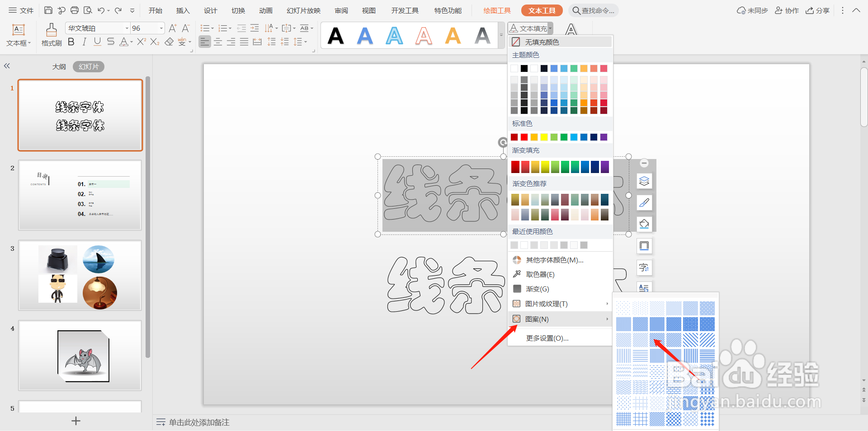Toggle subscript formatting
868x431 pixels.
pyautogui.click(x=155, y=42)
